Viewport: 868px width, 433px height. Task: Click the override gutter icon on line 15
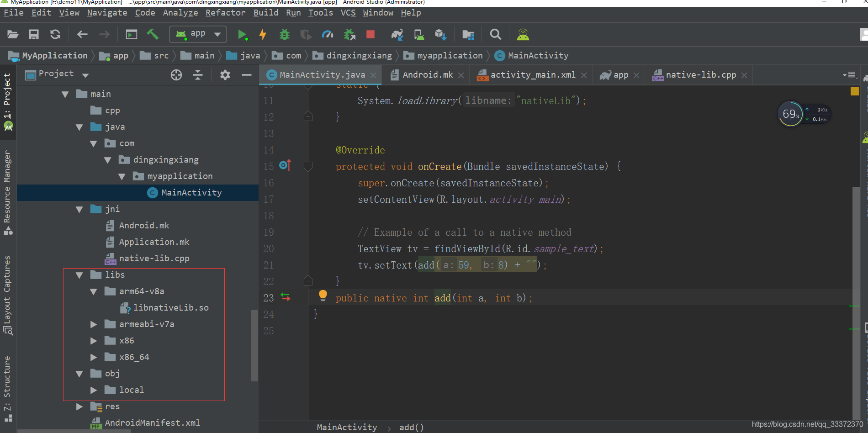tap(285, 165)
